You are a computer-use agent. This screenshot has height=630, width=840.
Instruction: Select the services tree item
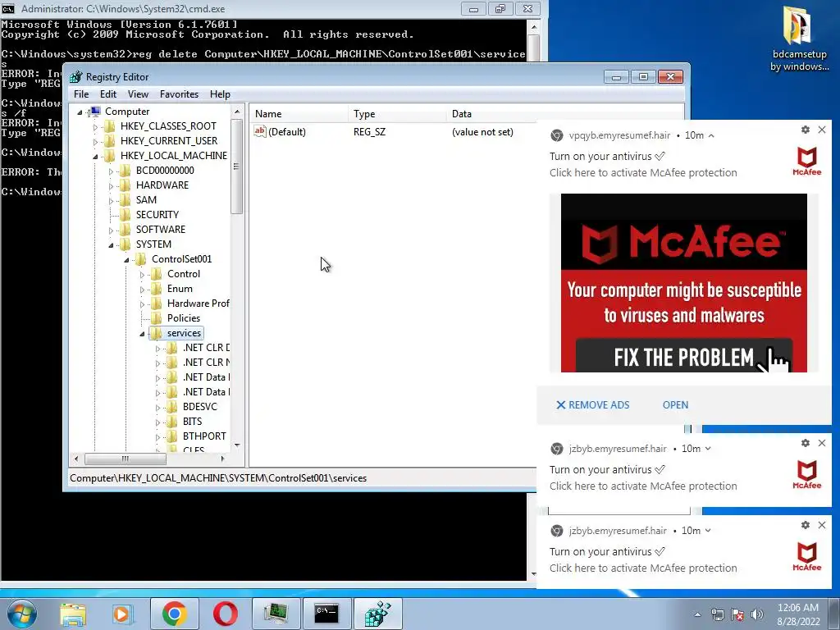click(x=184, y=333)
